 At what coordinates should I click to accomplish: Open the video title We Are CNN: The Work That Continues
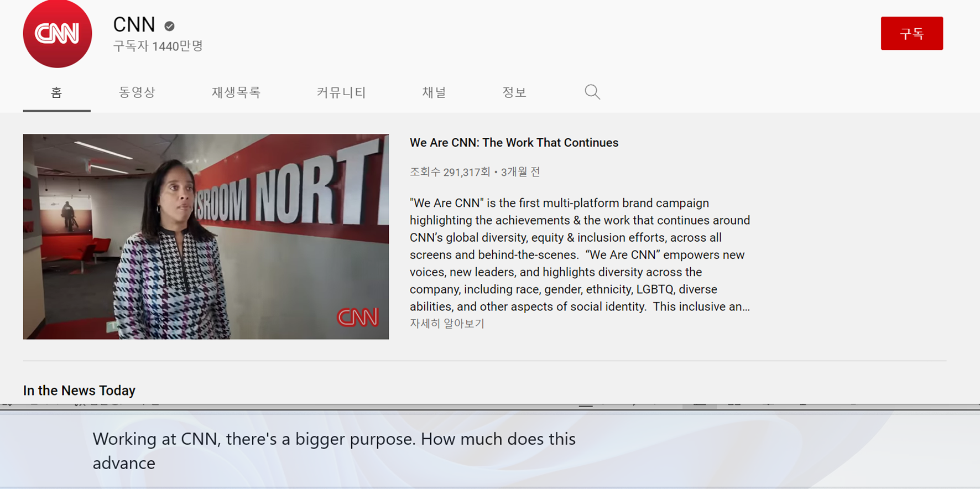pyautogui.click(x=514, y=143)
